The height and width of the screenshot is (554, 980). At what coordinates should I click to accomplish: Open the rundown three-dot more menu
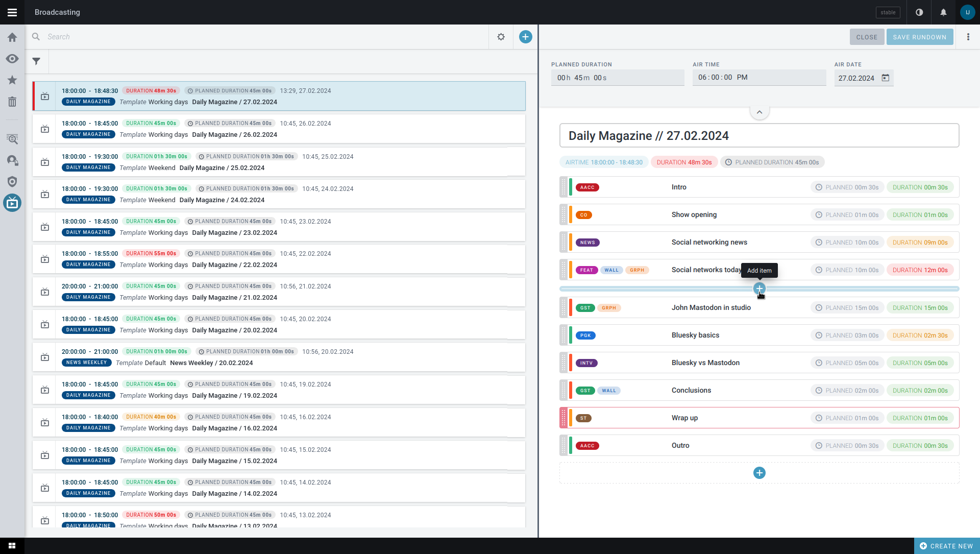tap(968, 37)
